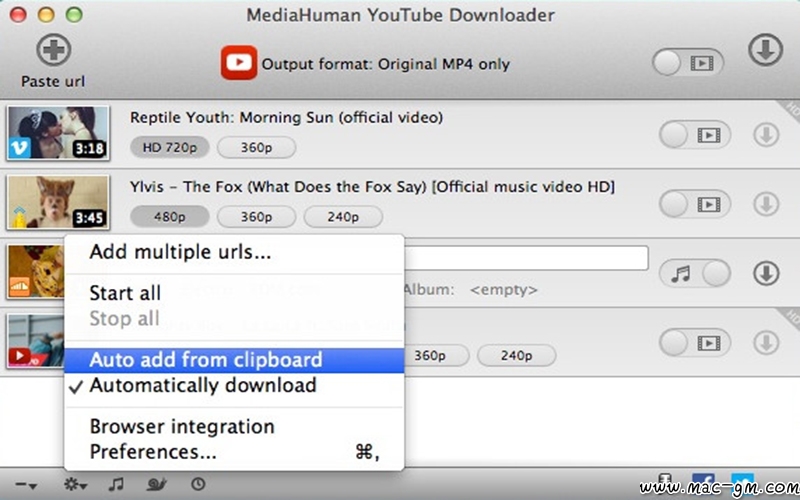Click the Album <empty> value
The width and height of the screenshot is (800, 500).
[x=504, y=290]
